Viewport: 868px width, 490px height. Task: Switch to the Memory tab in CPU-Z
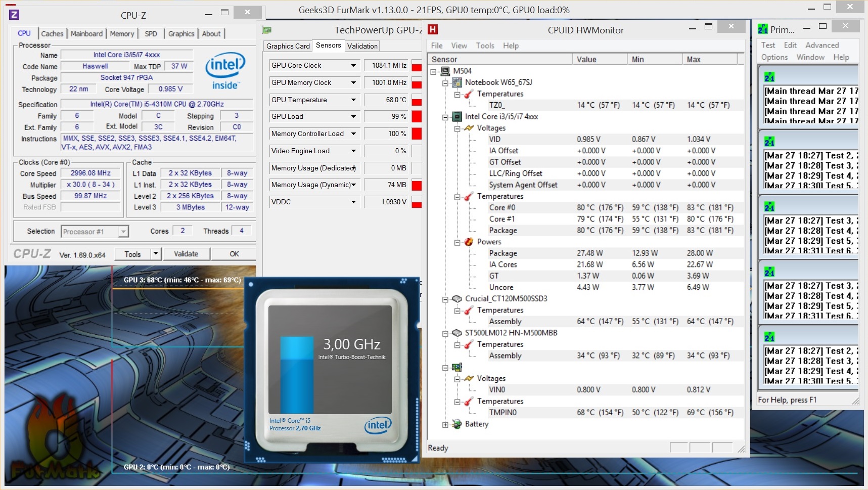click(122, 34)
